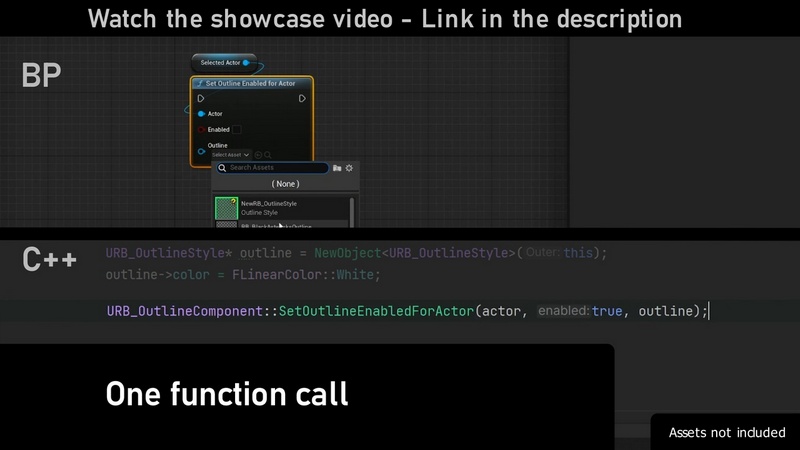Click SetOutlineEnabledForActor in the C++ code

(x=376, y=311)
